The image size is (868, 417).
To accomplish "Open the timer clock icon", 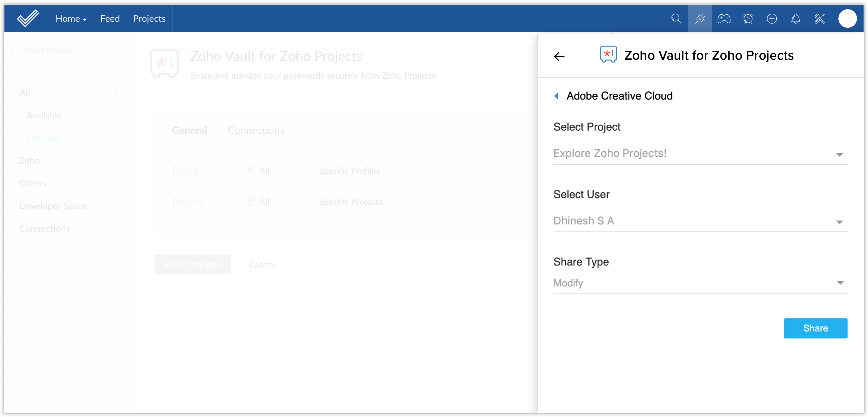I will 748,18.
